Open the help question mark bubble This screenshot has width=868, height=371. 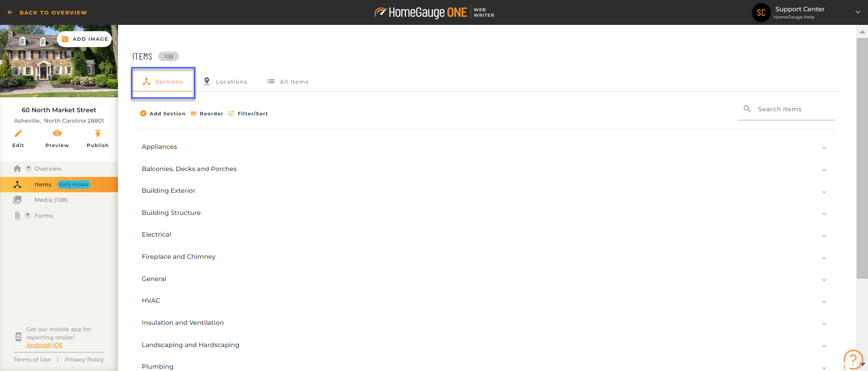click(x=853, y=360)
